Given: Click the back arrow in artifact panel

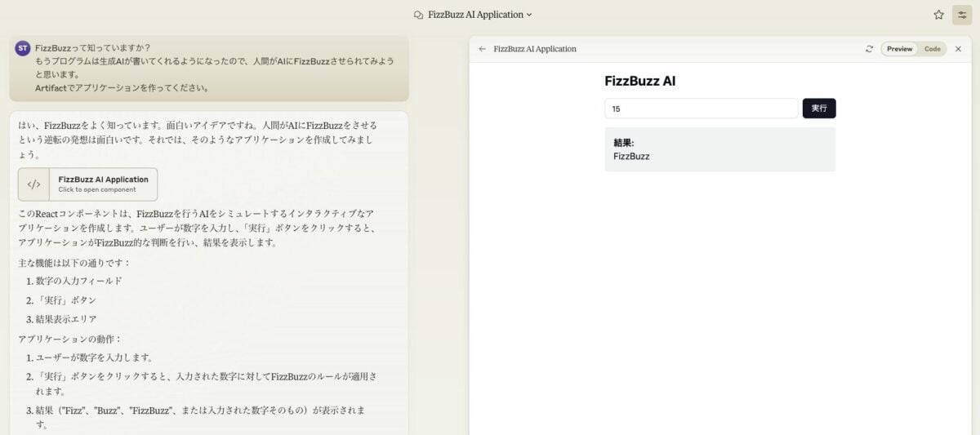Looking at the screenshot, I should click(x=483, y=49).
